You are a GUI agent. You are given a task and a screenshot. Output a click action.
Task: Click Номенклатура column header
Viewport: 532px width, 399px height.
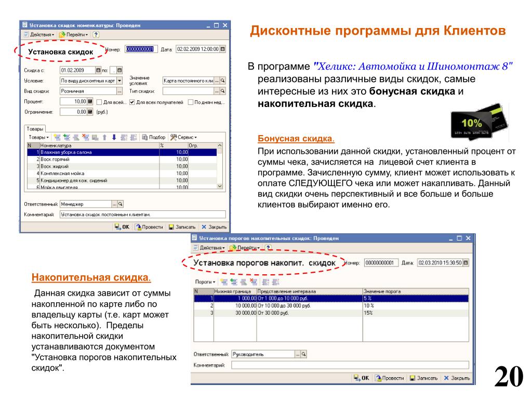pos(99,145)
